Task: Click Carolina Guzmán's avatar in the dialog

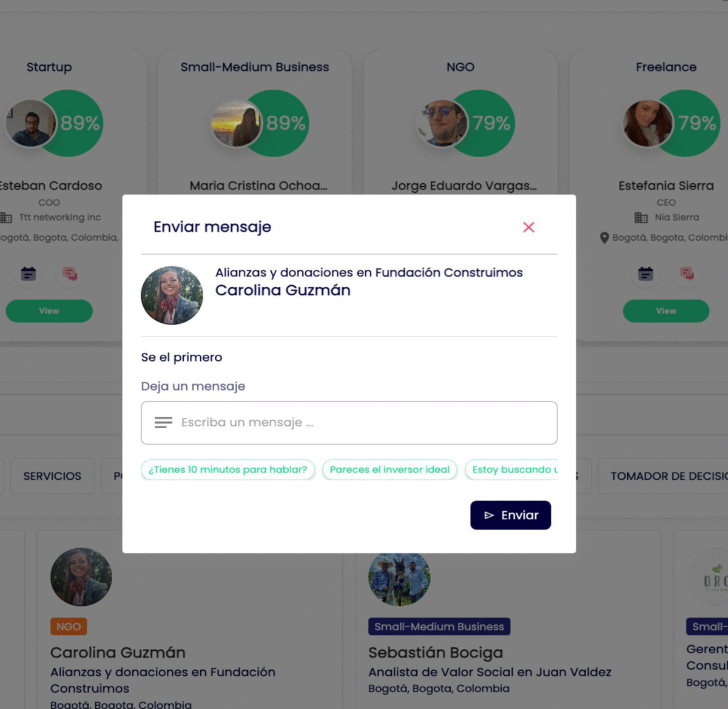Action: [x=172, y=295]
